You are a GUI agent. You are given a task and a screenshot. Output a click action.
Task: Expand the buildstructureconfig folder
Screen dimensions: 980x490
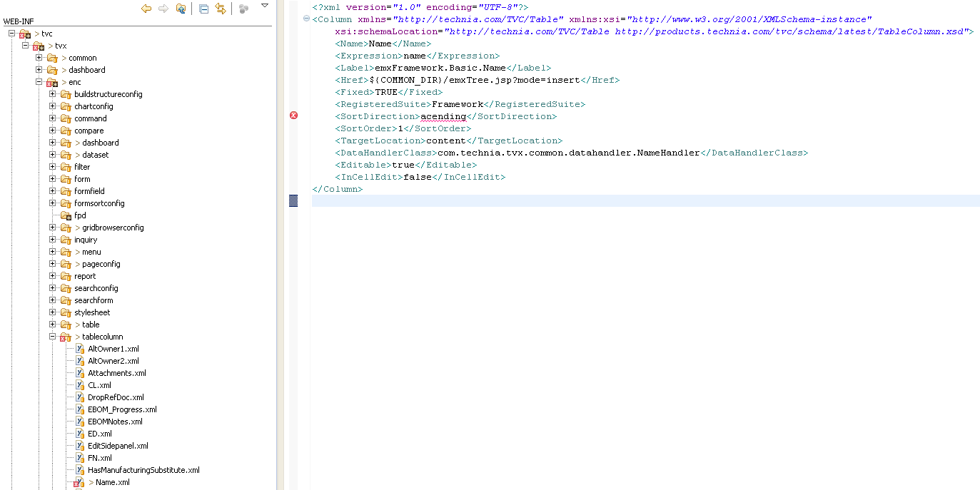[x=53, y=94]
